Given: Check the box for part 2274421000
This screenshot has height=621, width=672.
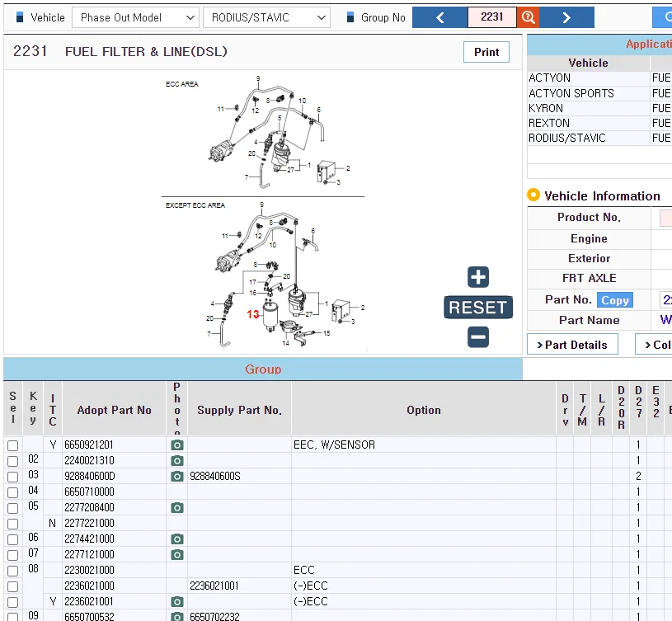Looking at the screenshot, I should point(13,539).
